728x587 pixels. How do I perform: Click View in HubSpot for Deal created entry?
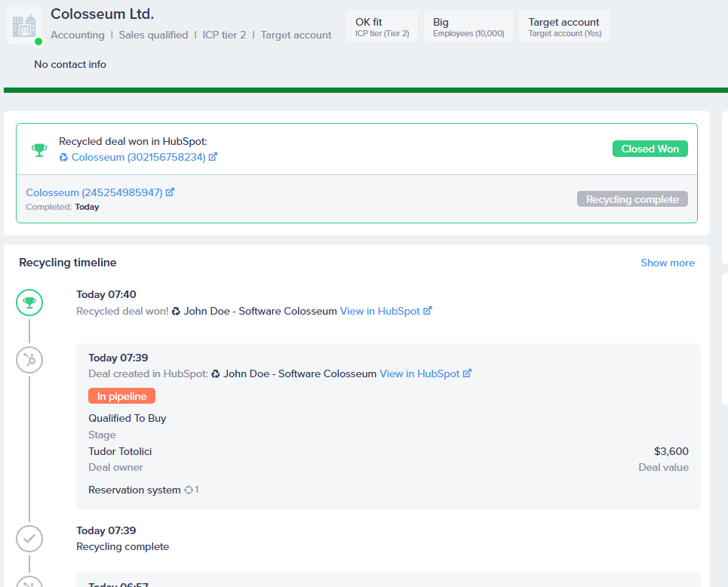coord(419,373)
